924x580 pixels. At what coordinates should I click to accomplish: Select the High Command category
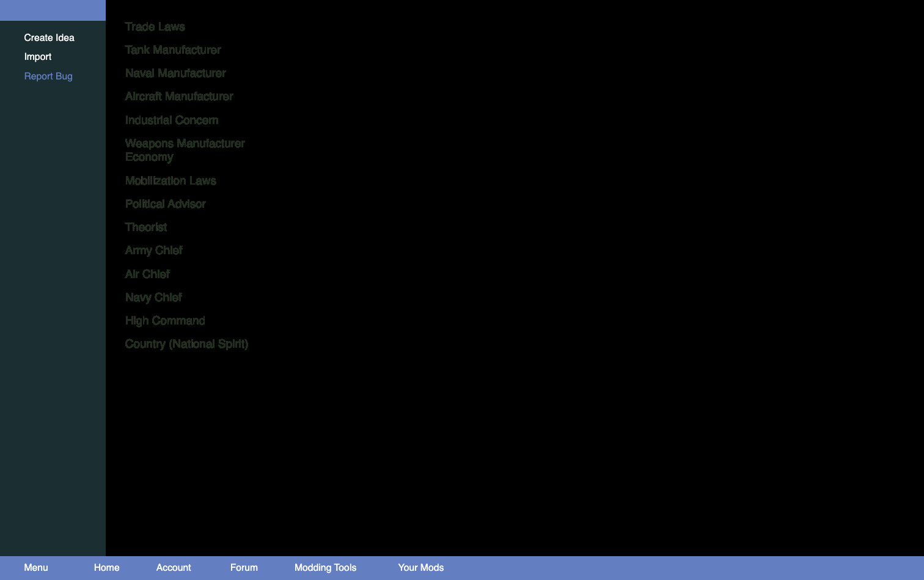coord(165,321)
